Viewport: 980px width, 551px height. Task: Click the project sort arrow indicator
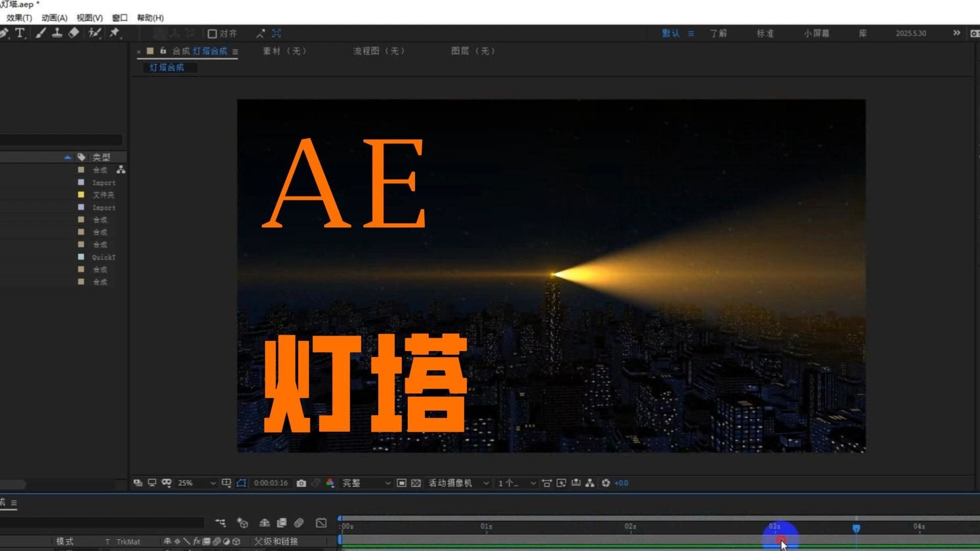67,157
